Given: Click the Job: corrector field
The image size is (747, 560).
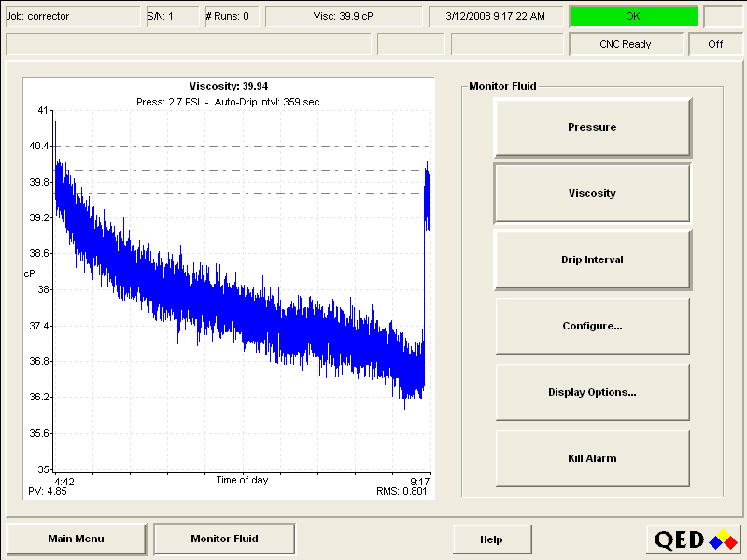Looking at the screenshot, I should coord(71,16).
